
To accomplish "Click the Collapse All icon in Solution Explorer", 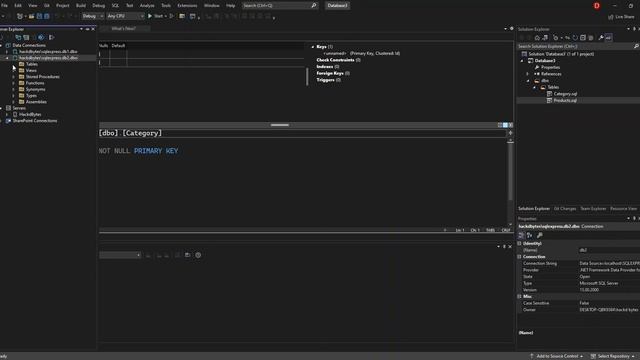I will (x=583, y=38).
